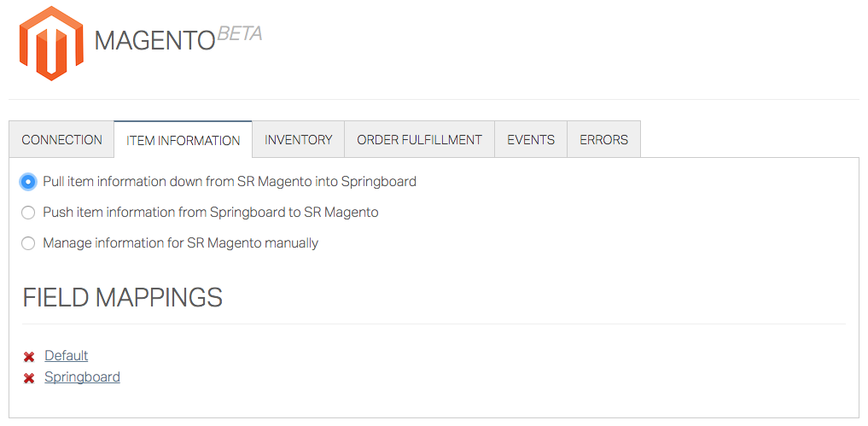The image size is (868, 426).
Task: Click the 'Manage information for SR Magento manually' label
Action: [x=180, y=243]
